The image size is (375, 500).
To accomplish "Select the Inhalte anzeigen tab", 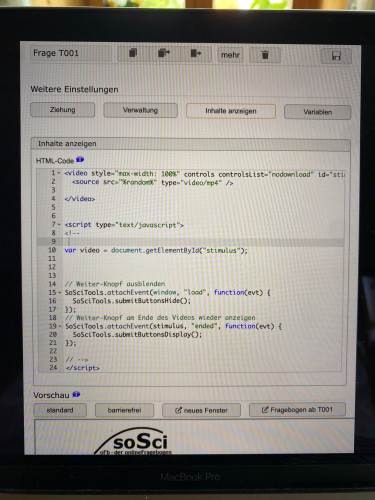I will tap(231, 111).
